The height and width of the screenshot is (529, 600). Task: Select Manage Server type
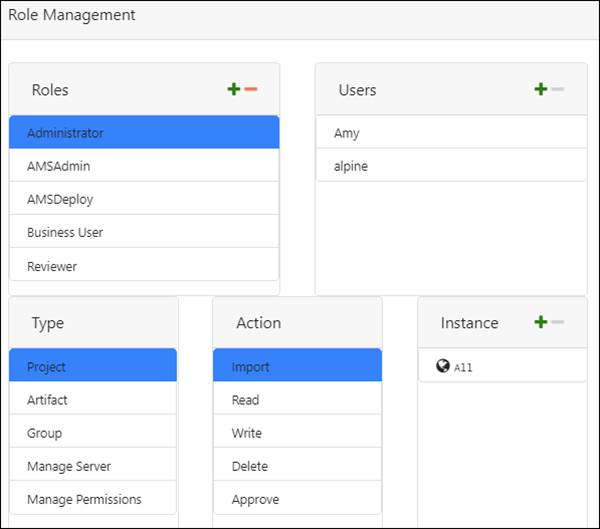[93, 466]
